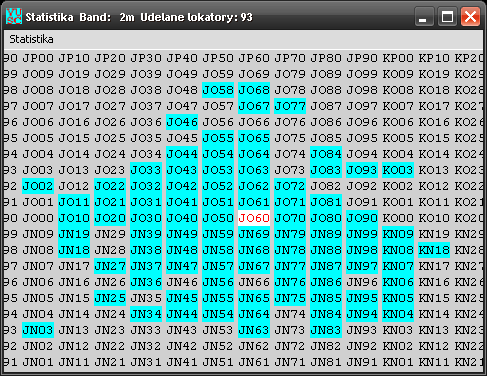Click locator cell JO28
This screenshot has height=376, width=487.
pyautogui.click(x=110, y=90)
